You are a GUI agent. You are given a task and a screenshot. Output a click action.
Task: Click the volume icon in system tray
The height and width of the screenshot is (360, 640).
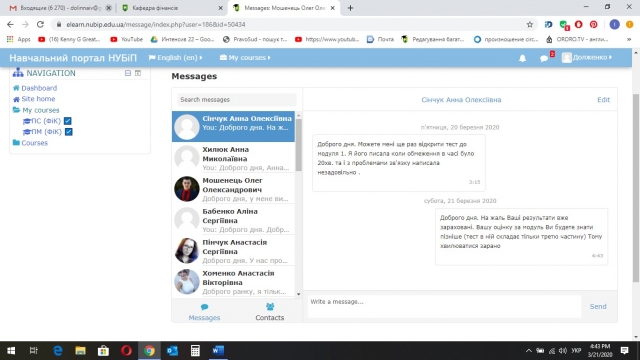(x=563, y=351)
